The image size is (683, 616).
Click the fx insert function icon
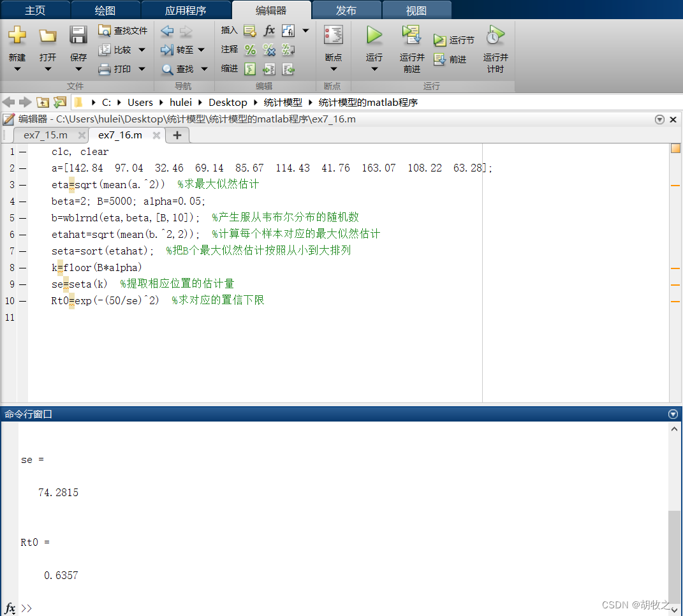click(269, 31)
